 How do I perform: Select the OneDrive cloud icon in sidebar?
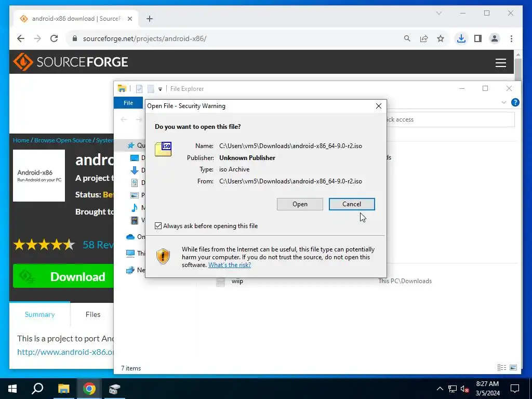click(130, 237)
